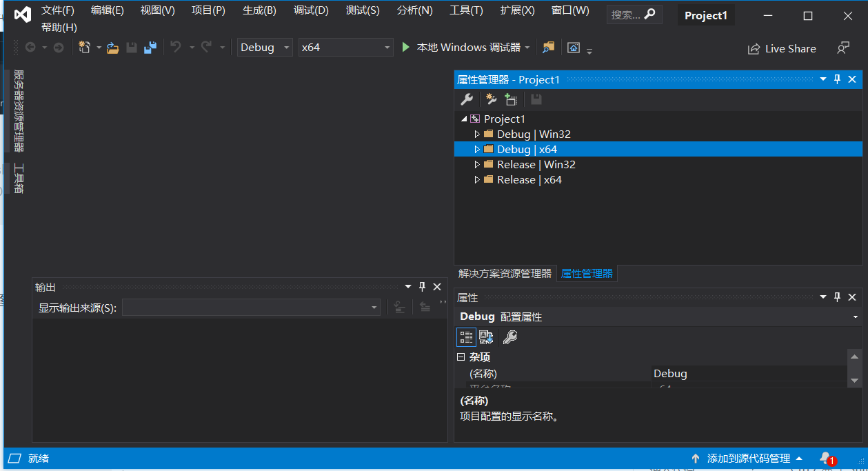Open the debugger target dropdown arrow
Viewport: 868px width, 471px height.
click(x=527, y=48)
